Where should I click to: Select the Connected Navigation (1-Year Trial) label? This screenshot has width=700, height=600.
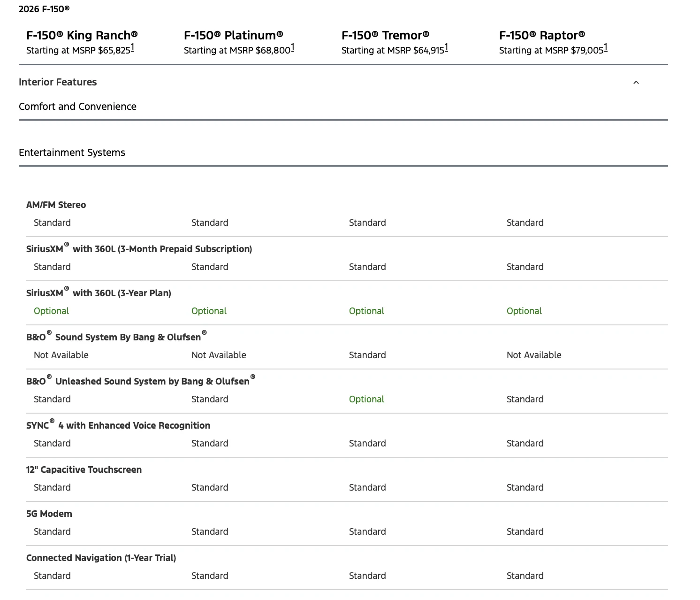pos(101,558)
